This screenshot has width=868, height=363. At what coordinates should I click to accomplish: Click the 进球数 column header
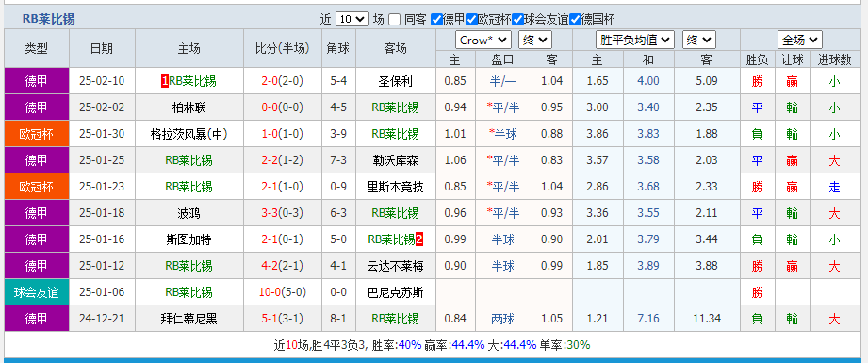point(834,59)
